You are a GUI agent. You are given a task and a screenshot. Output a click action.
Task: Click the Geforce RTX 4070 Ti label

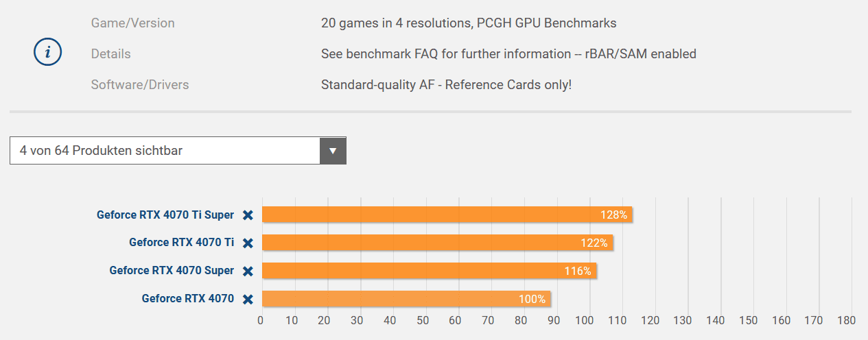coord(181,243)
